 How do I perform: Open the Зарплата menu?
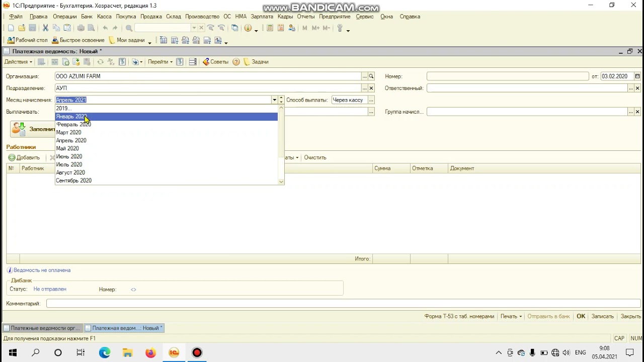coord(262,17)
